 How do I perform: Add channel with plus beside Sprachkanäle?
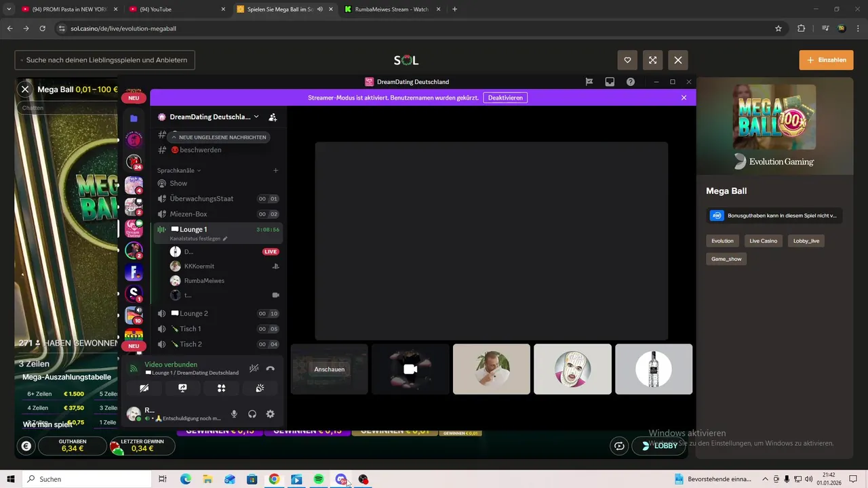(275, 170)
